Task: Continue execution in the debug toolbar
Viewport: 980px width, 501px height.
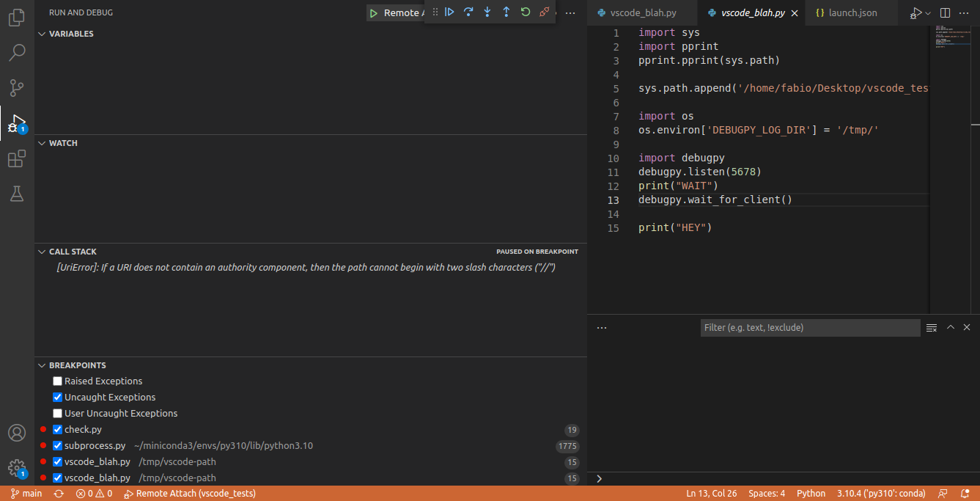Action: point(449,12)
